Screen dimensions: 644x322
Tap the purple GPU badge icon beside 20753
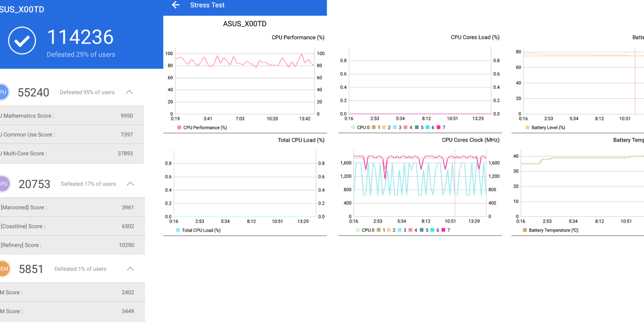coord(3,184)
